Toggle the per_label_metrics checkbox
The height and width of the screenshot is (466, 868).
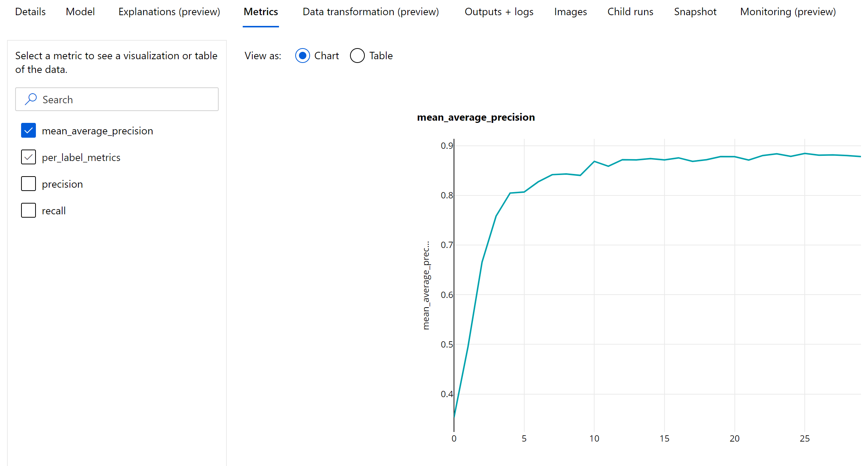click(x=28, y=157)
